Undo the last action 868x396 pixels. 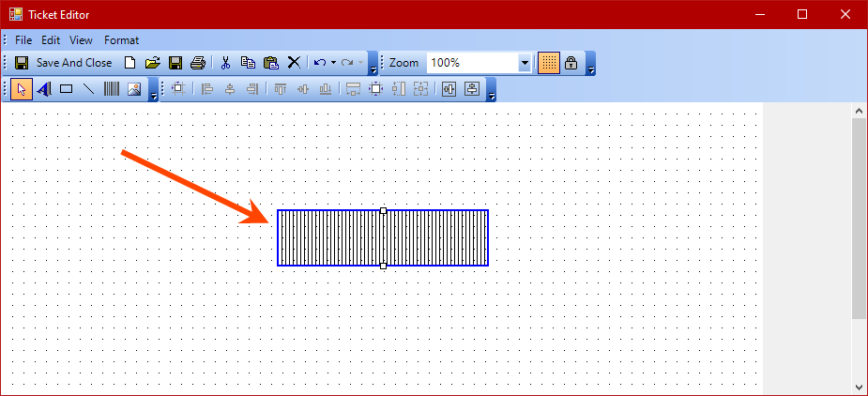(320, 63)
